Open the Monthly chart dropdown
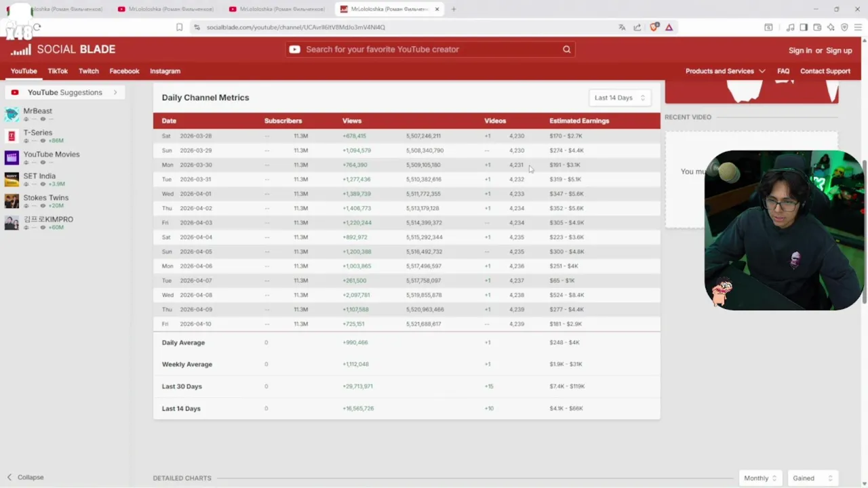 point(760,478)
